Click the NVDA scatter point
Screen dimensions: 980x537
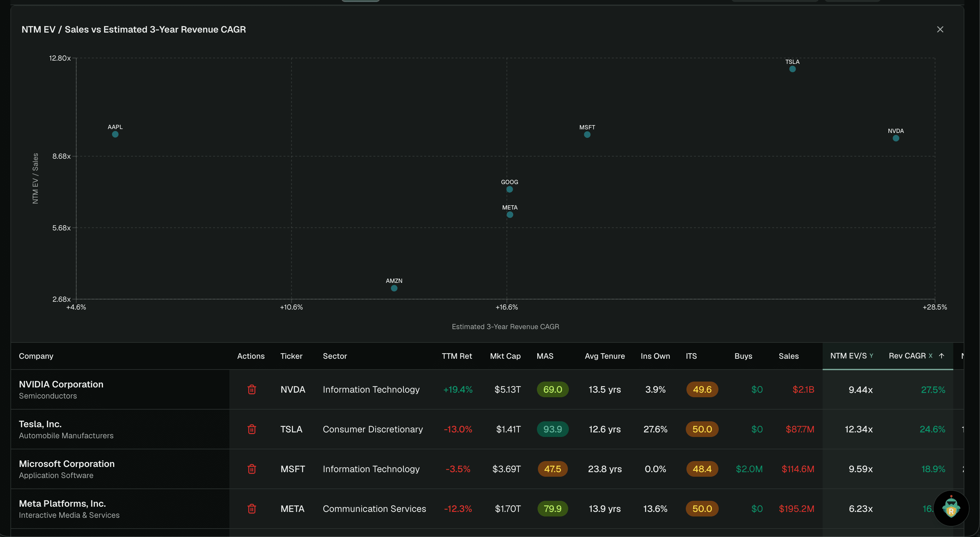coord(896,138)
